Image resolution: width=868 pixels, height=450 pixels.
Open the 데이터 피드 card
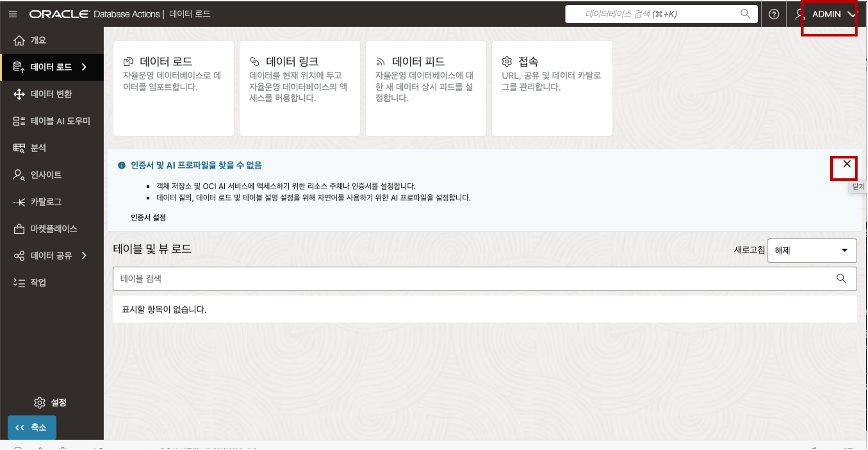click(425, 88)
